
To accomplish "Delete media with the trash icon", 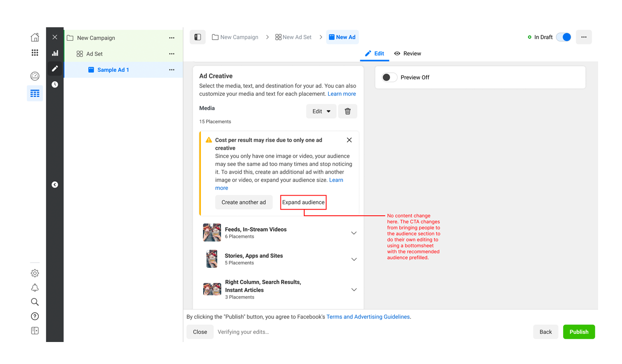I will point(348,111).
